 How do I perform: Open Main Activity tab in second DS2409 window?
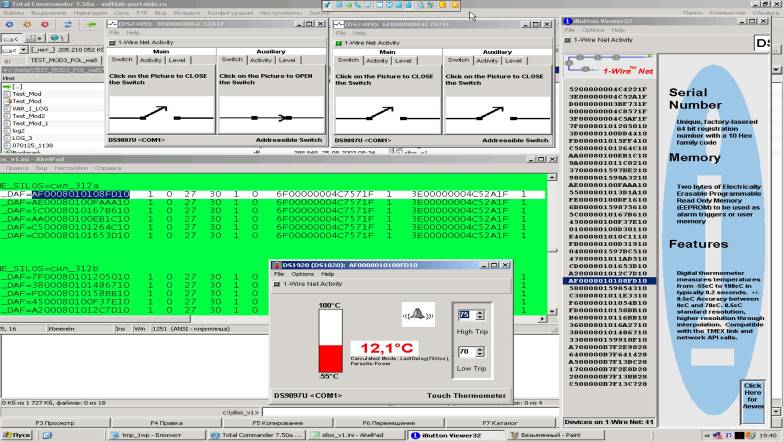(377, 61)
